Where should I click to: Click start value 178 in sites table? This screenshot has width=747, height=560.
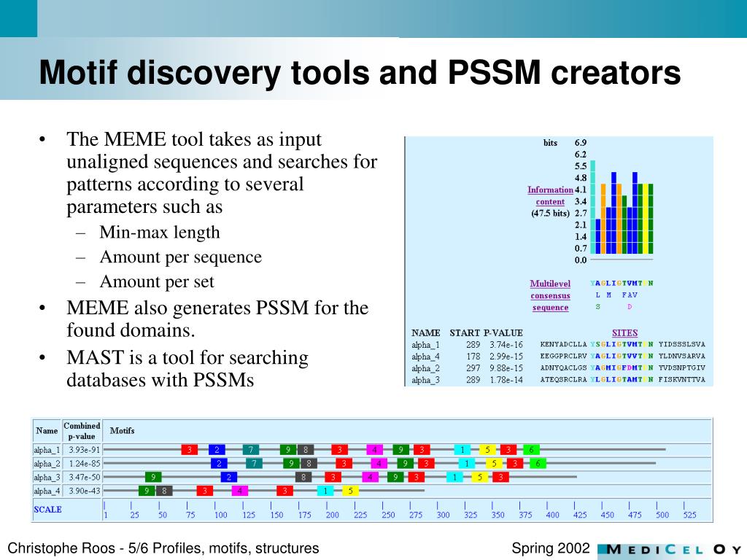coord(473,357)
